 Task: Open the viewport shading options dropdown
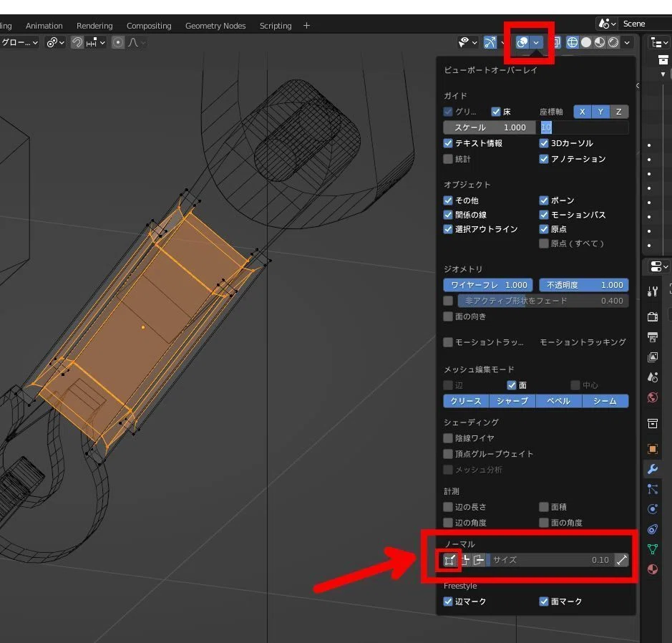tap(627, 42)
